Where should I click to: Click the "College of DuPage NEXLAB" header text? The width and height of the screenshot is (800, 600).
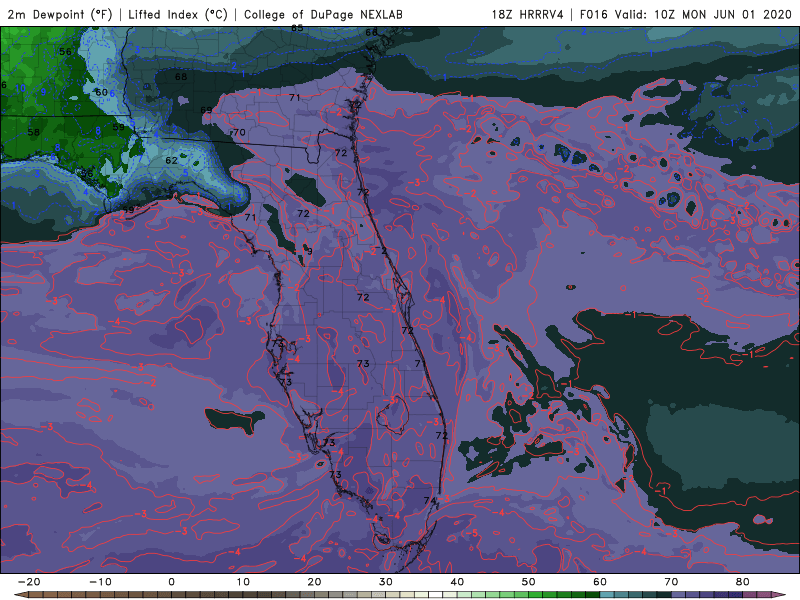[x=323, y=14]
